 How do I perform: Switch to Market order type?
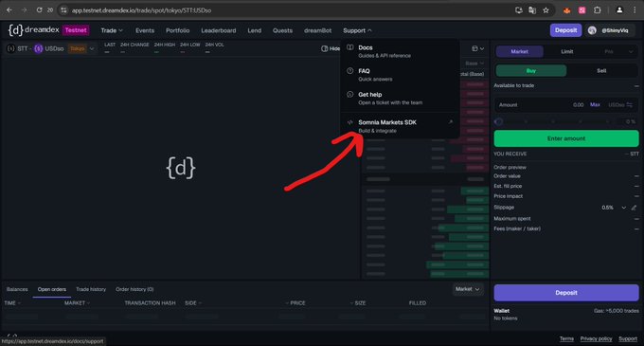[x=520, y=51]
